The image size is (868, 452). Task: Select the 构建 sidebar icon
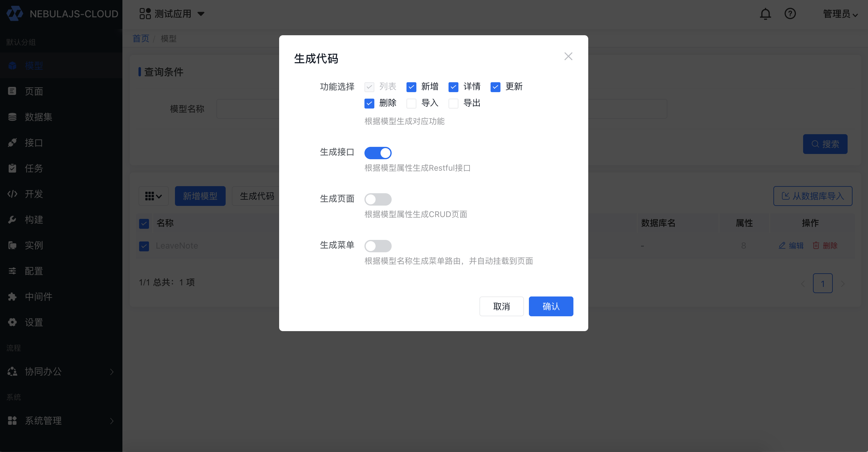point(12,220)
